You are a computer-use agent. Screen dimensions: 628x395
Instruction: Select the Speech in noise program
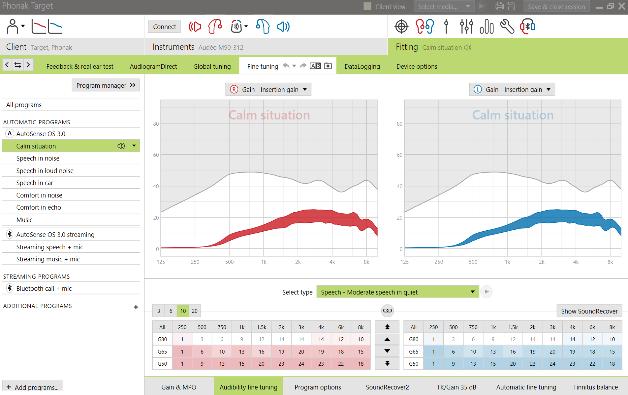71,158
